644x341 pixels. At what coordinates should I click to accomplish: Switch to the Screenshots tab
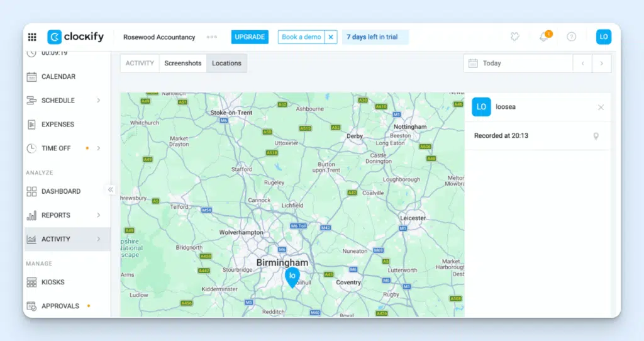pos(183,64)
